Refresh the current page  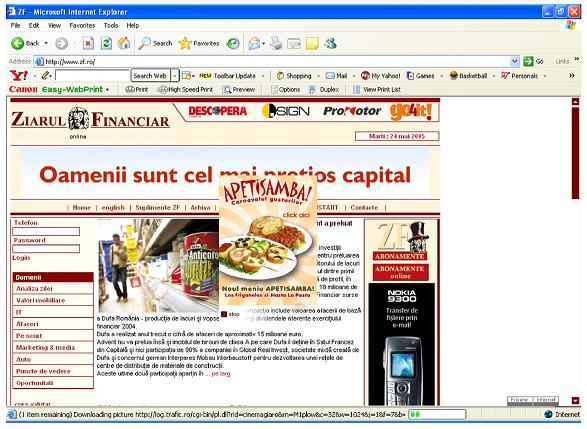(x=106, y=43)
